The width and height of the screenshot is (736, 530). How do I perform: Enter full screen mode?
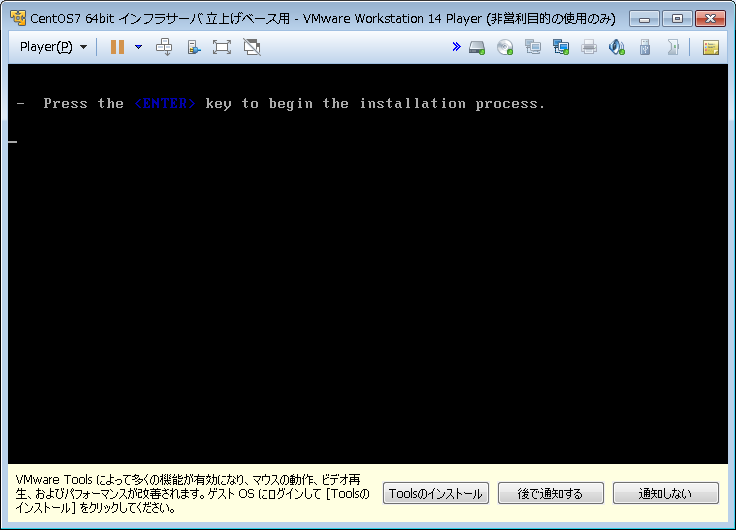tap(222, 47)
